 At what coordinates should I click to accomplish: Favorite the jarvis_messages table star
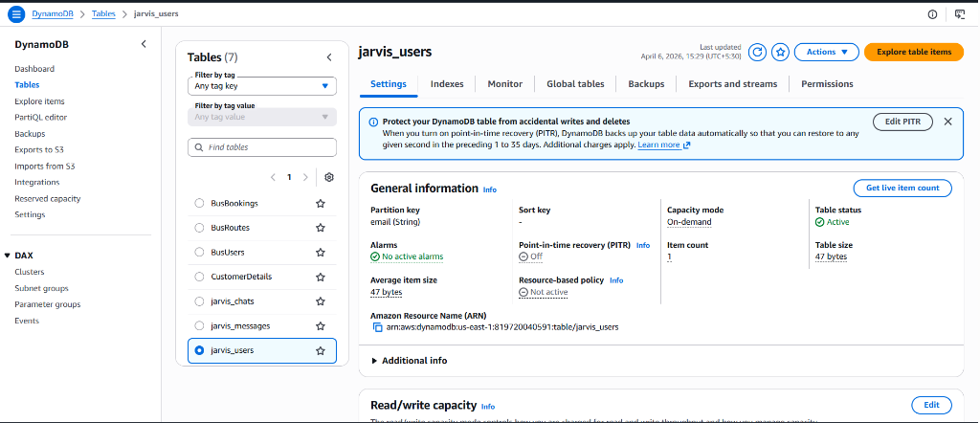321,326
